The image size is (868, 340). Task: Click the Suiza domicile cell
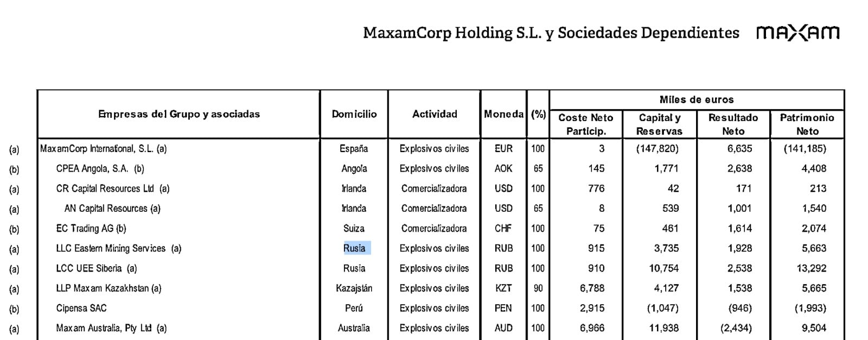point(354,228)
